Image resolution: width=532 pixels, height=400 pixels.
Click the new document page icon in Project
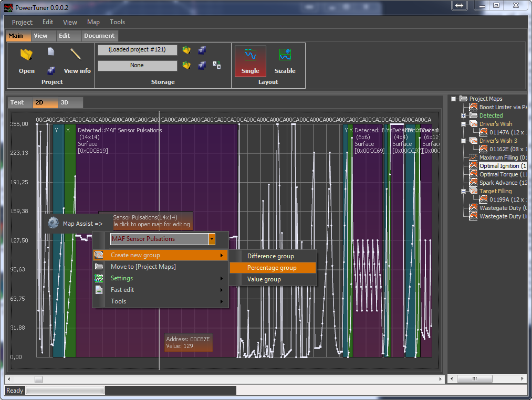tap(51, 51)
